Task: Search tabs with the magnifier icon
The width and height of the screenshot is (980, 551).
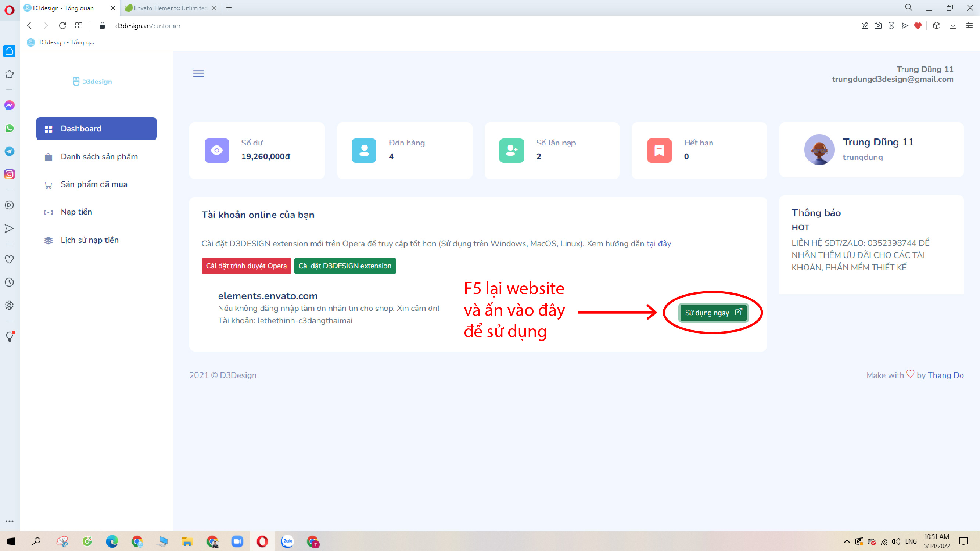Action: pyautogui.click(x=908, y=7)
